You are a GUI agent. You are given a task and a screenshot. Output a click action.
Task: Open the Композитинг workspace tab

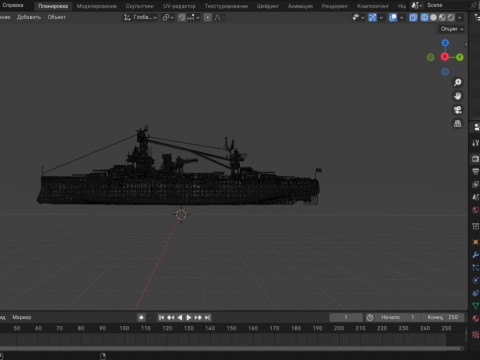click(x=373, y=6)
